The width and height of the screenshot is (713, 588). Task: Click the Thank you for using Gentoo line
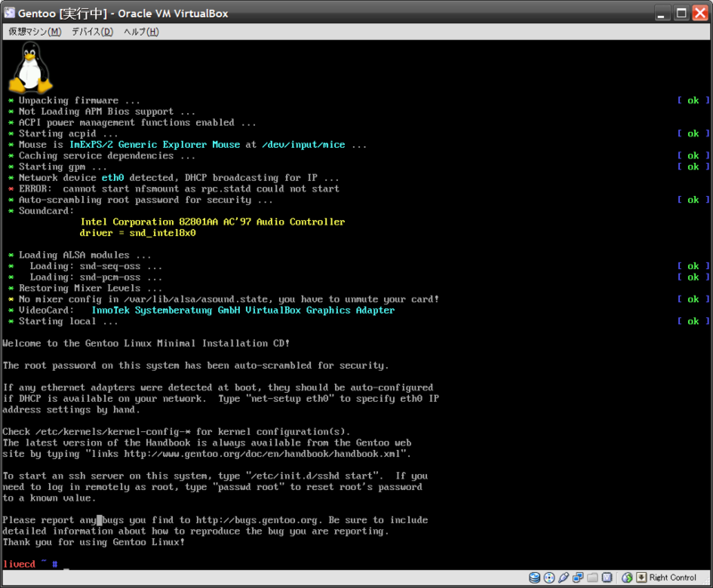pos(94,542)
